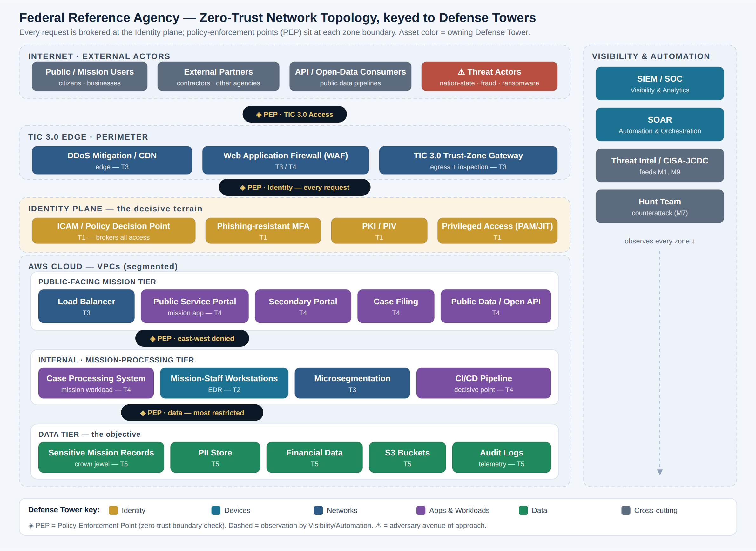The width and height of the screenshot is (756, 551).
Task: Click the PEP east-west denied pill
Action: (192, 338)
